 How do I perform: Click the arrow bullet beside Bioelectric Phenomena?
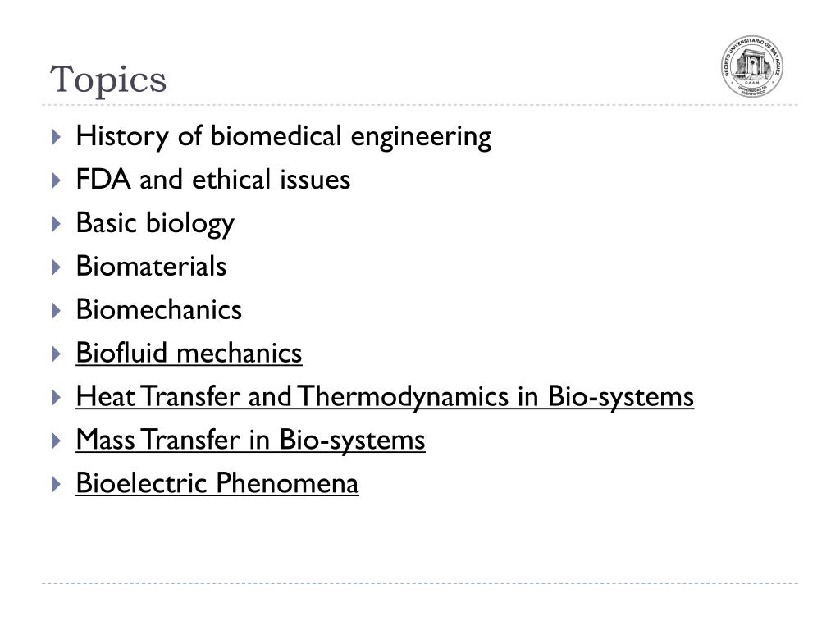click(x=57, y=484)
